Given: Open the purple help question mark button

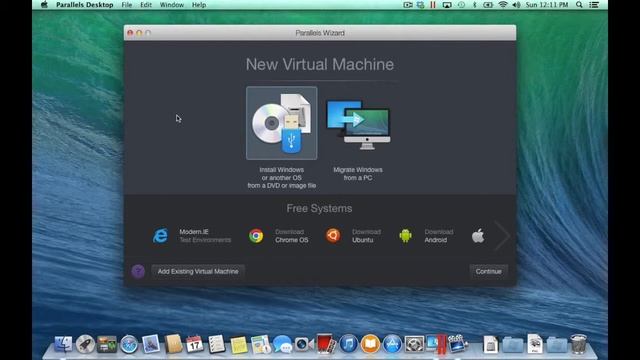Looking at the screenshot, I should click(x=138, y=271).
